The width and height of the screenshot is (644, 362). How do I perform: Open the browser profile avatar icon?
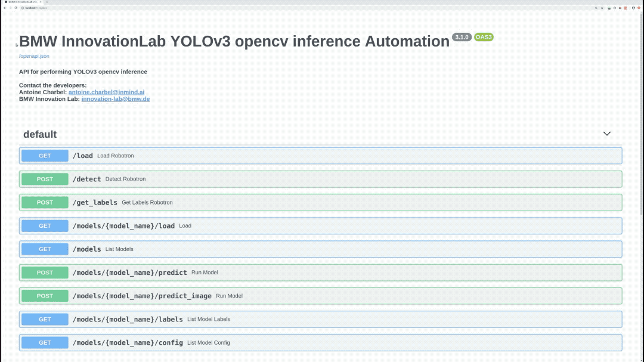(x=634, y=8)
